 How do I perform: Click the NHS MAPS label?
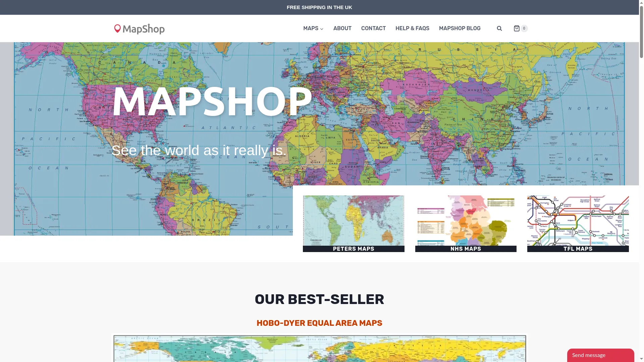point(466,249)
